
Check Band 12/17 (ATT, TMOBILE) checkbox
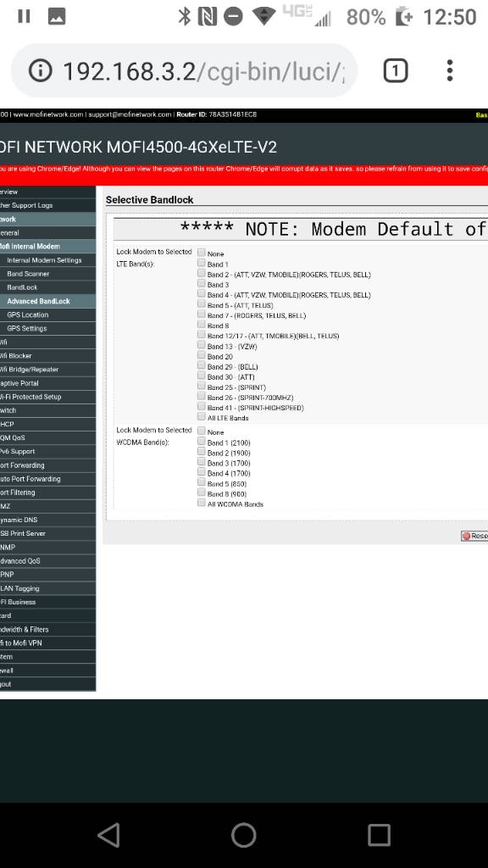pyautogui.click(x=202, y=334)
